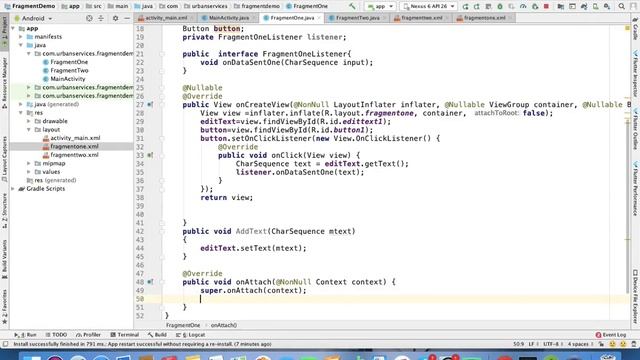Open the app run configuration dropdown
The height and width of the screenshot is (360, 640).
pos(380,6)
